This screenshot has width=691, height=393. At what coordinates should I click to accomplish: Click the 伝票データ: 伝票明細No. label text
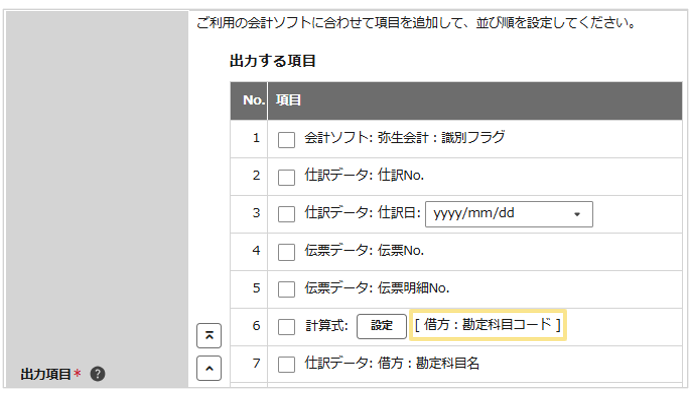pos(377,288)
